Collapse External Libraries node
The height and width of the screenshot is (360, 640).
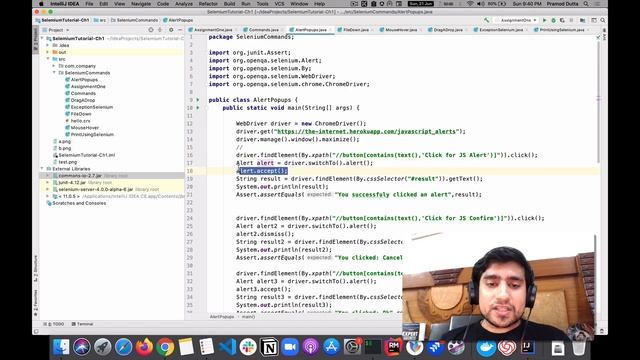(x=42, y=169)
